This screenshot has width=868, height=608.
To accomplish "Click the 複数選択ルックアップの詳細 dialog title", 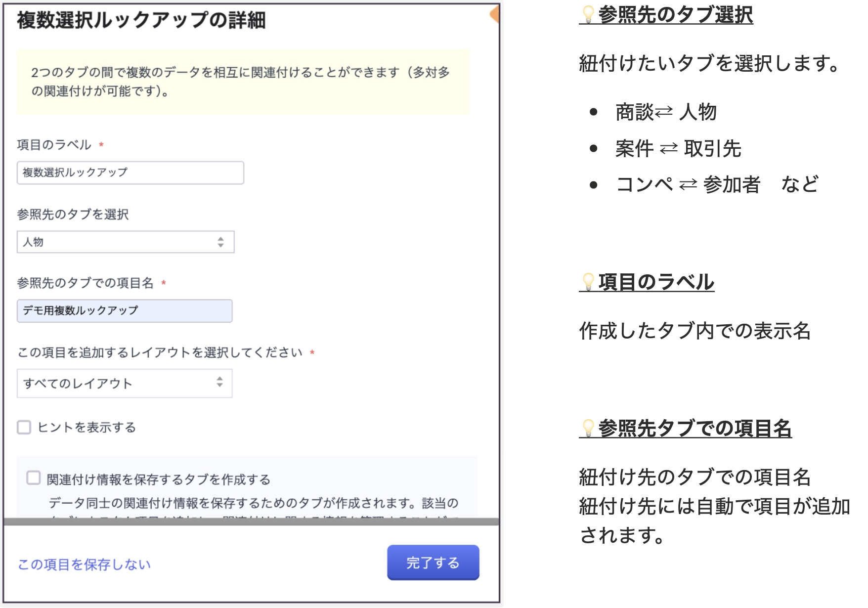I will pyautogui.click(x=141, y=20).
